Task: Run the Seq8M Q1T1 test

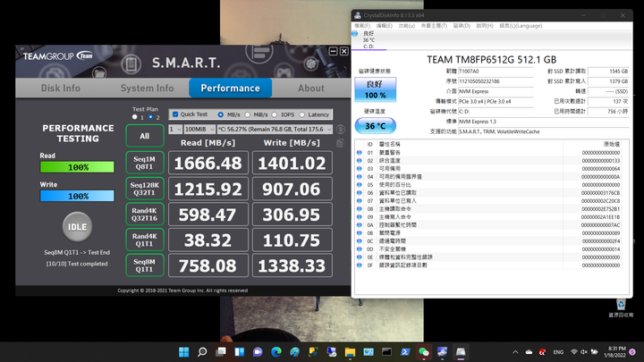Action: 145,265
